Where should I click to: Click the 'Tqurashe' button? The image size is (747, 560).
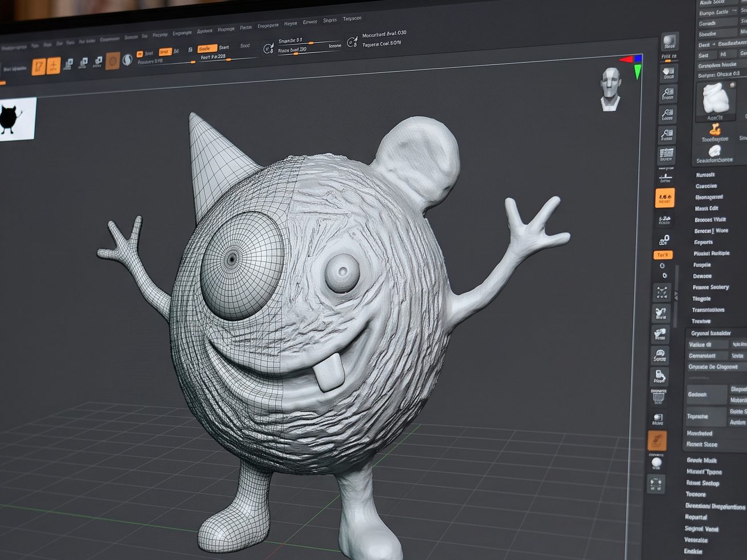click(705, 416)
